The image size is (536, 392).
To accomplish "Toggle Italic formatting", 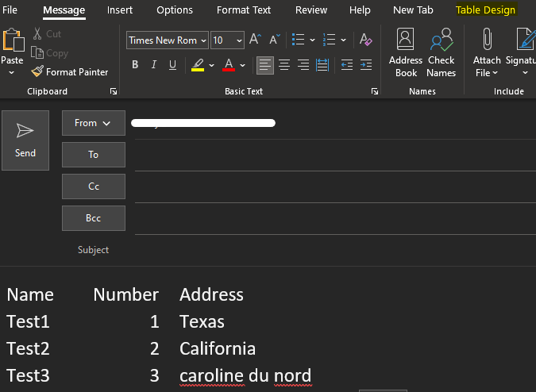I will pos(154,64).
